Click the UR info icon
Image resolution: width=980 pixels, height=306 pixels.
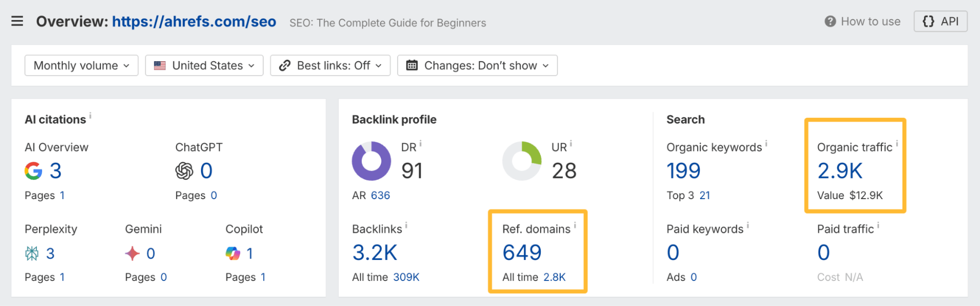pyautogui.click(x=571, y=144)
